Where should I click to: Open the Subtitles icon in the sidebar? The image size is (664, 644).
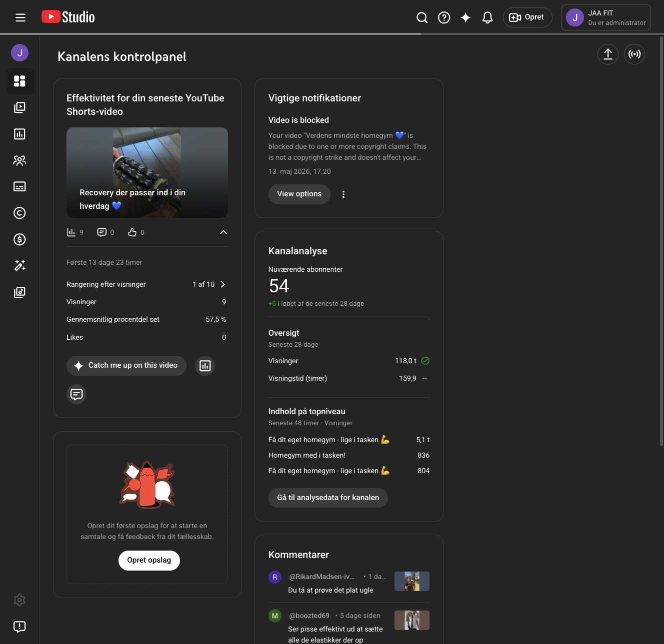coord(19,186)
